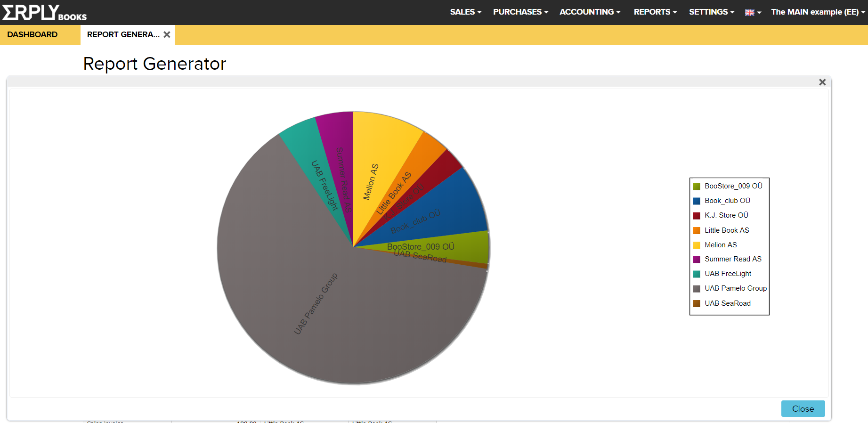Close the Report Generator tab
Image resolution: width=868 pixels, height=423 pixels.
click(x=167, y=34)
